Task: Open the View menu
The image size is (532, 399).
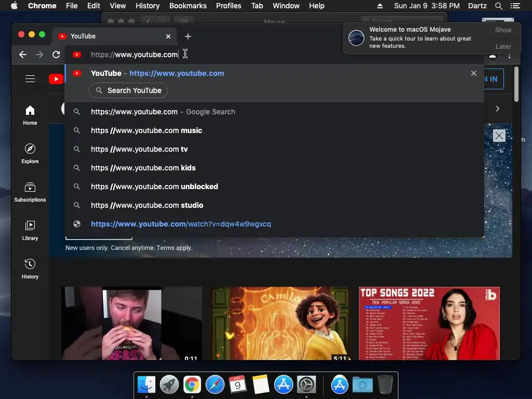Action: (118, 6)
